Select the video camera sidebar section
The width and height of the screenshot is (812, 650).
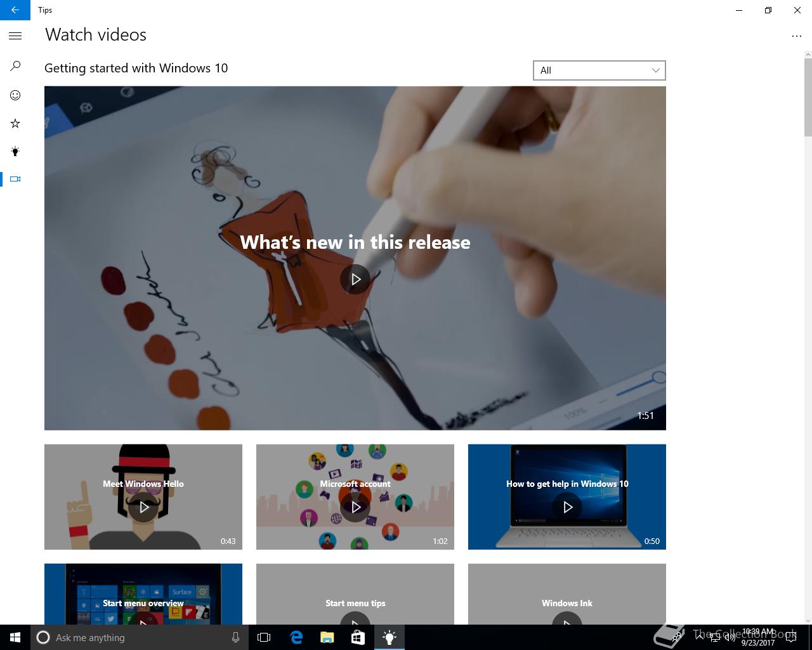pyautogui.click(x=15, y=179)
